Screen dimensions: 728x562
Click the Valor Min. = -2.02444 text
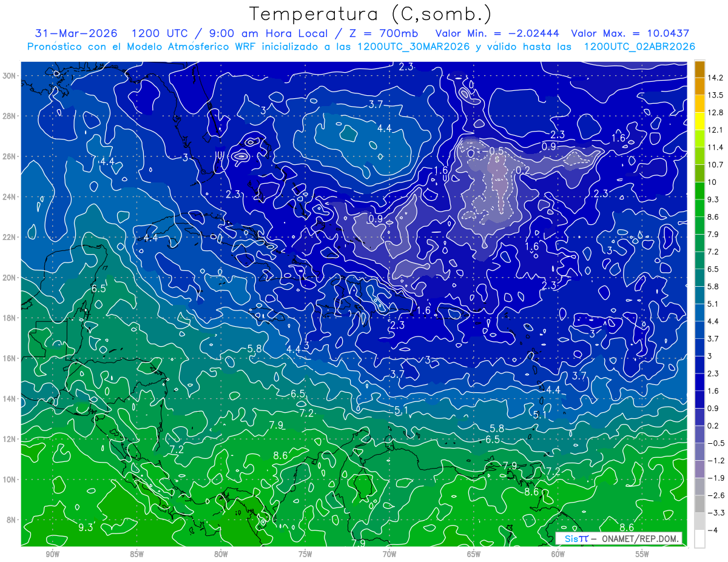click(497, 33)
